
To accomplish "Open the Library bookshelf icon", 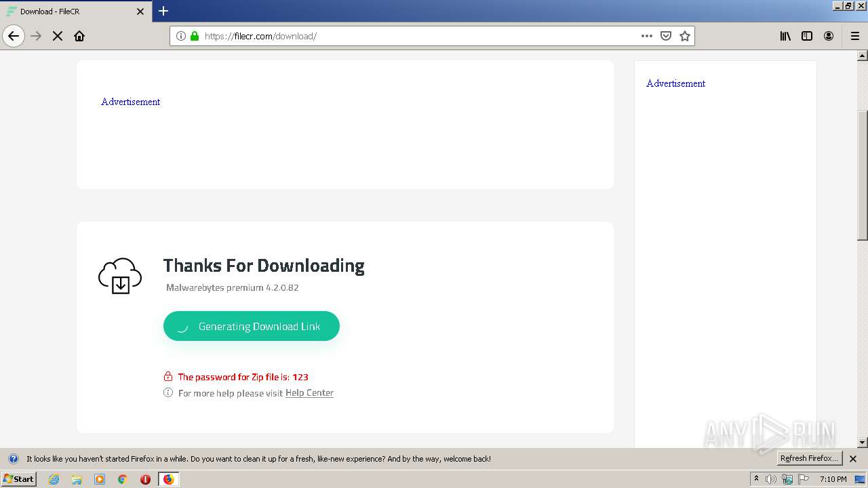I will (x=785, y=36).
